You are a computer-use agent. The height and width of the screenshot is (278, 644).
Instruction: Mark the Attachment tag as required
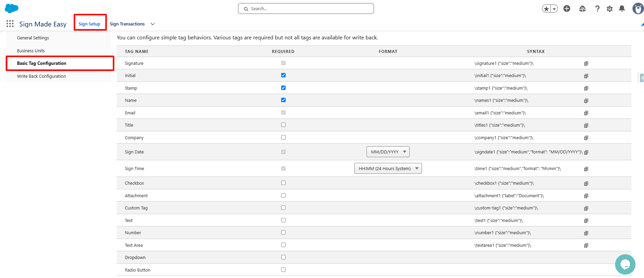[x=283, y=196]
